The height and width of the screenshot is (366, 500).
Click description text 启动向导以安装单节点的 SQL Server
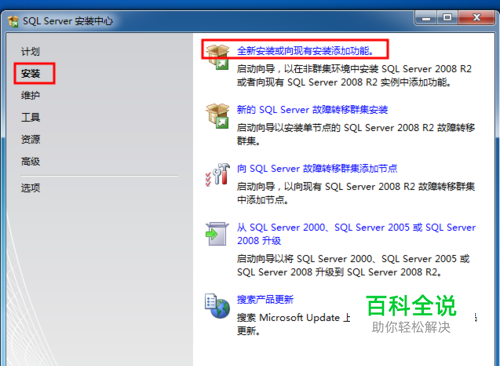pyautogui.click(x=356, y=134)
